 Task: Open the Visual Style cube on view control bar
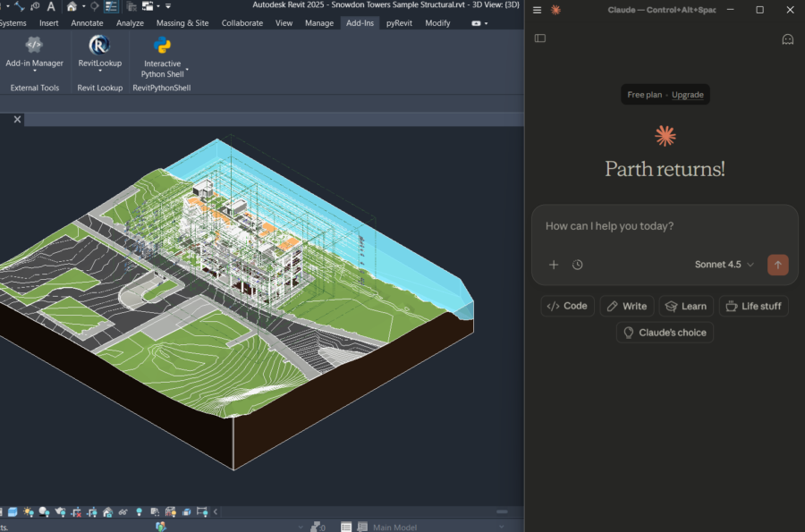click(12, 511)
